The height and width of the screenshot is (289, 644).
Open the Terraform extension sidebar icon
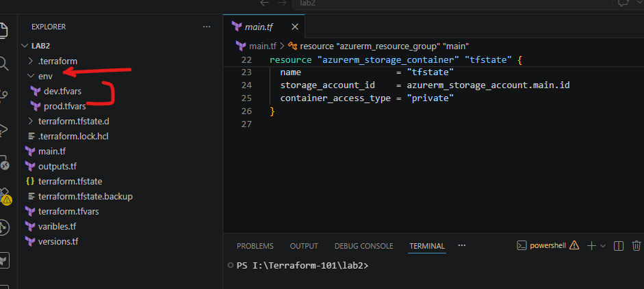pyautogui.click(x=3, y=260)
